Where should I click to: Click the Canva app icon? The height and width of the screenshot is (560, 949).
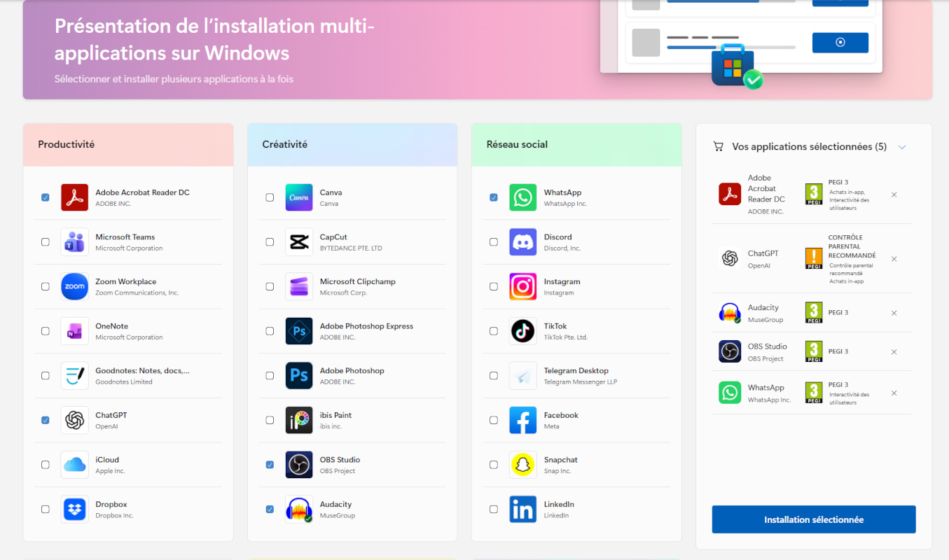point(298,197)
